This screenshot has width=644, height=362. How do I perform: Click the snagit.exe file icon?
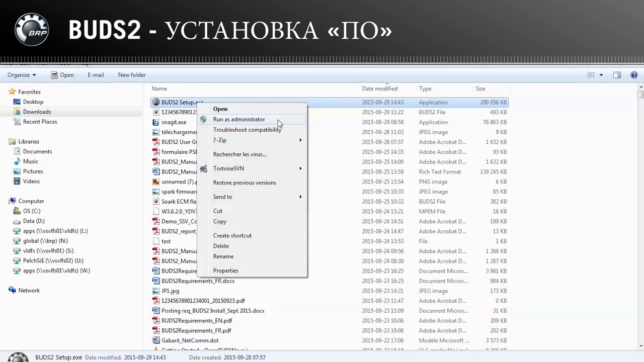pos(156,122)
